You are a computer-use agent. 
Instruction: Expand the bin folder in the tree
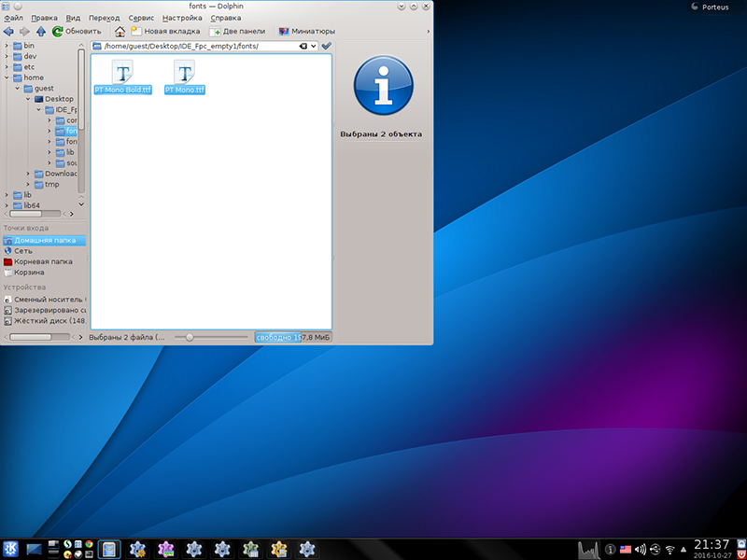7,46
